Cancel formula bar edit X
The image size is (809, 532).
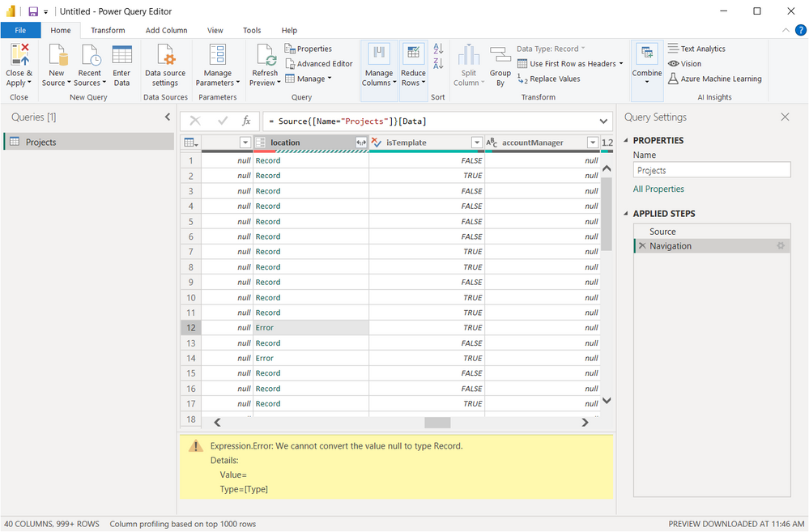195,121
